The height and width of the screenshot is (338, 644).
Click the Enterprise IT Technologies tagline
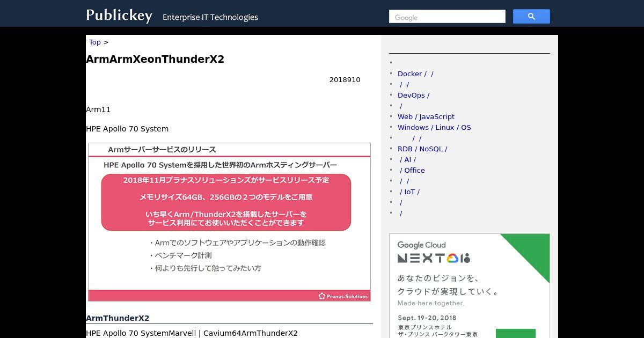210,17
